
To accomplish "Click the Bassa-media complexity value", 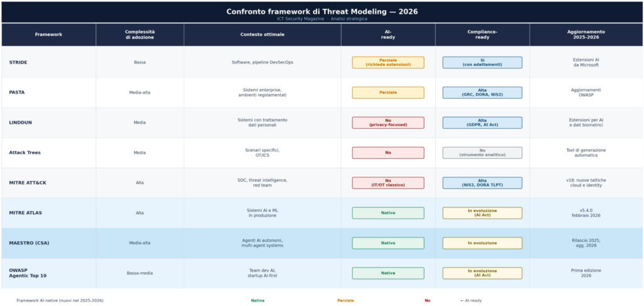I will pos(140,273).
